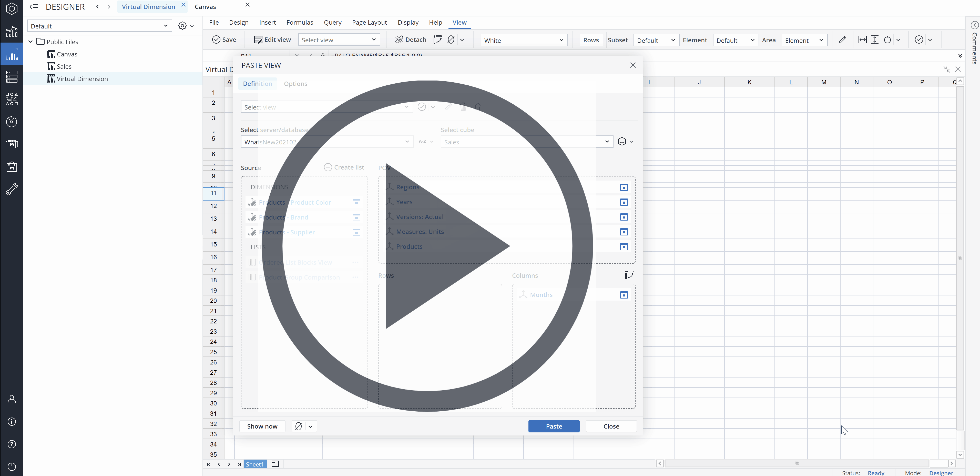Open the user account icon in sidebar
Image resolution: width=980 pixels, height=476 pixels.
coord(12,399)
